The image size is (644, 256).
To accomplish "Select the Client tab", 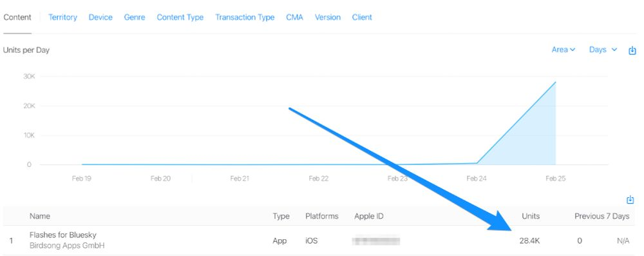I will click(362, 17).
